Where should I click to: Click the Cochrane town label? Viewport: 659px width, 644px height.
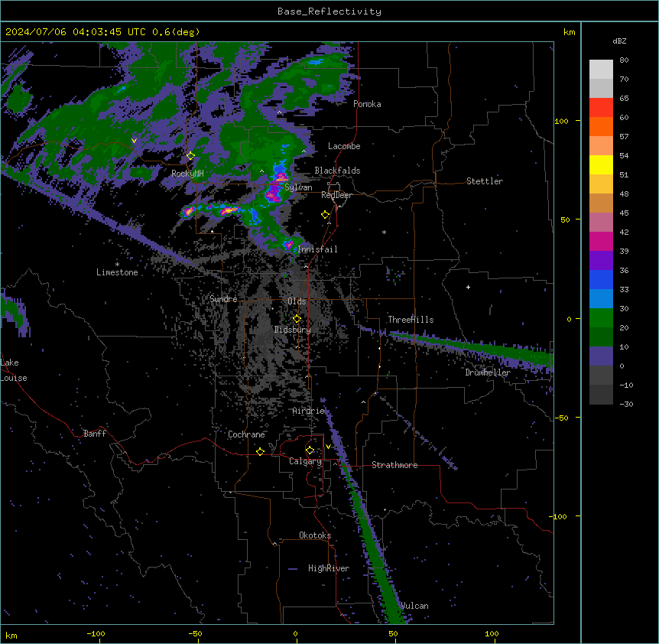pos(246,434)
